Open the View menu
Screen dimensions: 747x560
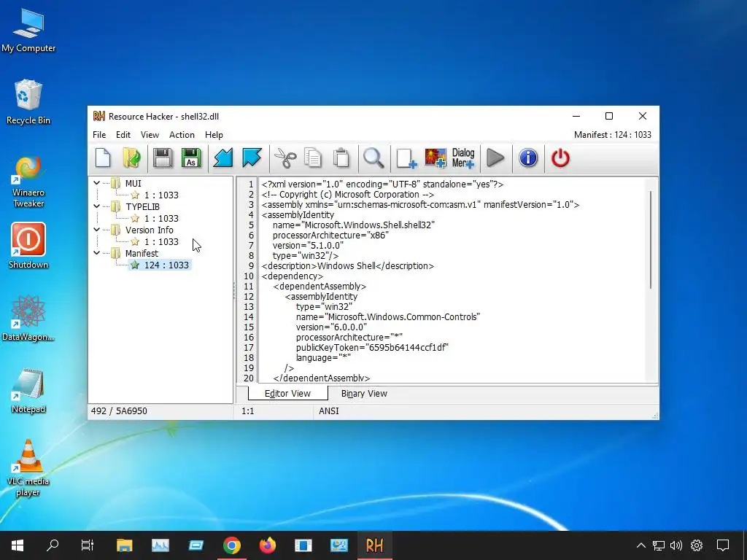point(150,135)
